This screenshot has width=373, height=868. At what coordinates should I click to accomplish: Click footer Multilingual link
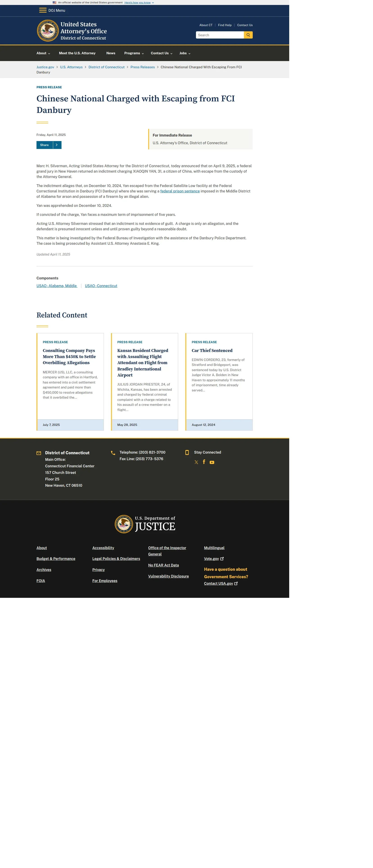[x=214, y=548]
